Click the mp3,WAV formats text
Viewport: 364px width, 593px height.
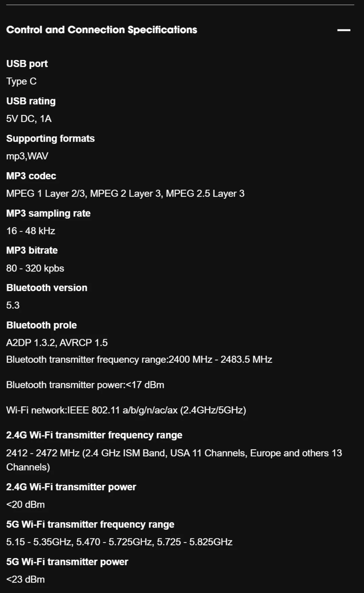coord(27,156)
